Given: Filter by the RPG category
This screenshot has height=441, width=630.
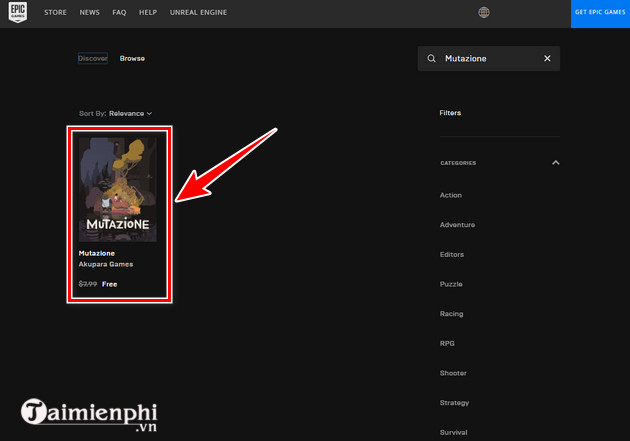Looking at the screenshot, I should click(x=447, y=344).
